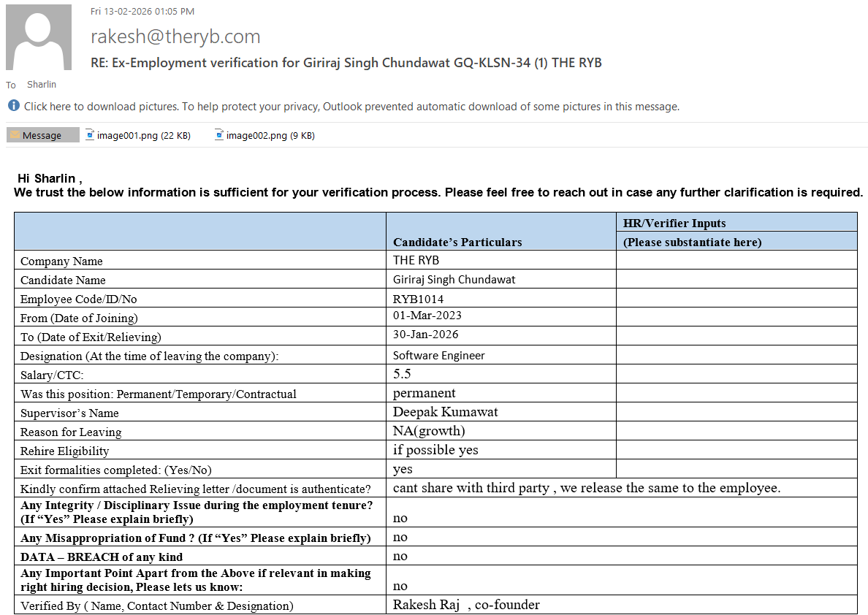Click here to download pictures bar

[x=351, y=107]
